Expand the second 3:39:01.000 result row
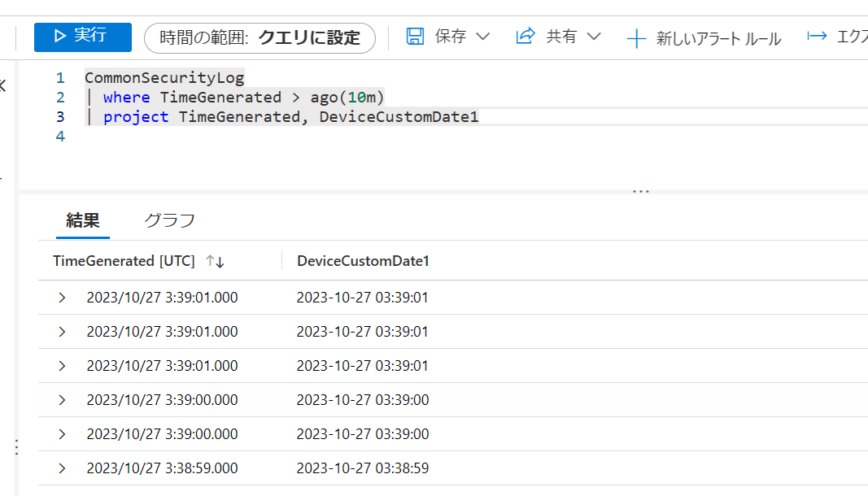 pyautogui.click(x=62, y=332)
